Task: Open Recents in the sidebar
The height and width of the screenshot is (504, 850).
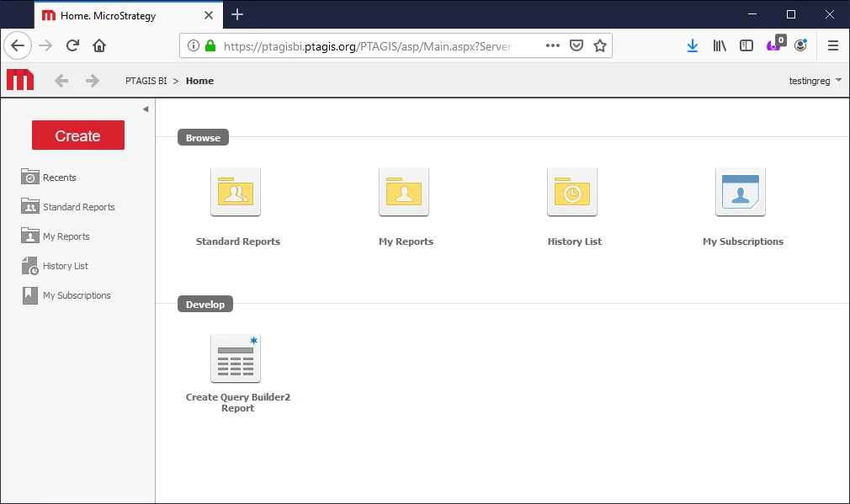Action: (x=49, y=178)
